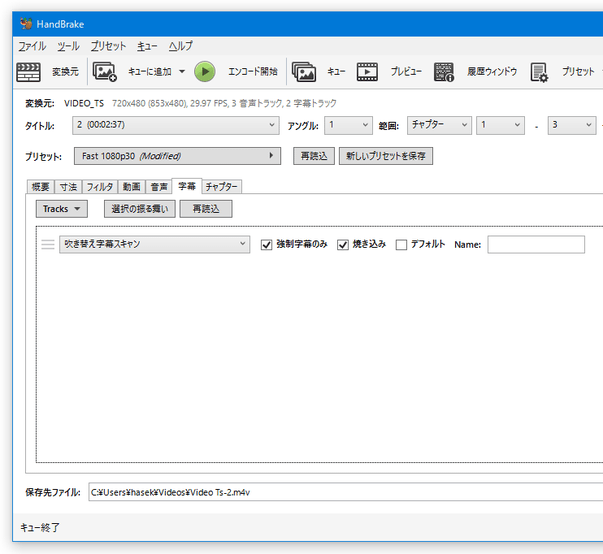Open the ファイル menu
Image resolution: width=603 pixels, height=554 pixels.
[x=32, y=47]
